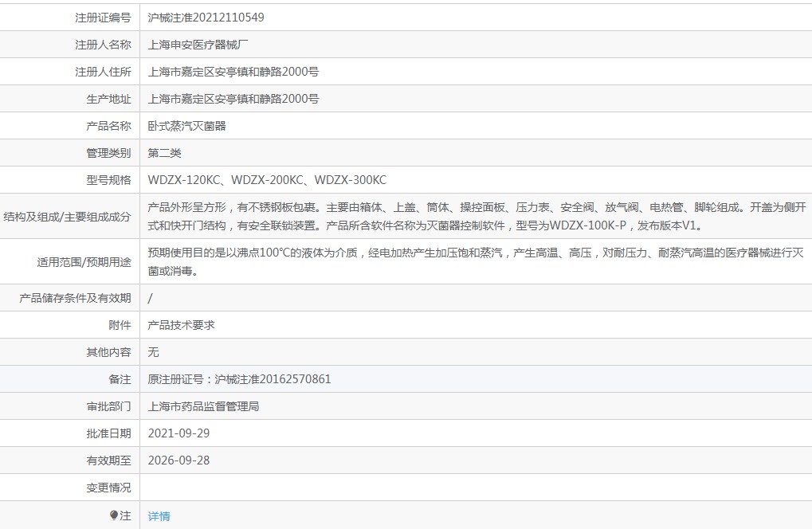Click the production address in the 生产地址 row
The image size is (812, 529).
point(233,99)
